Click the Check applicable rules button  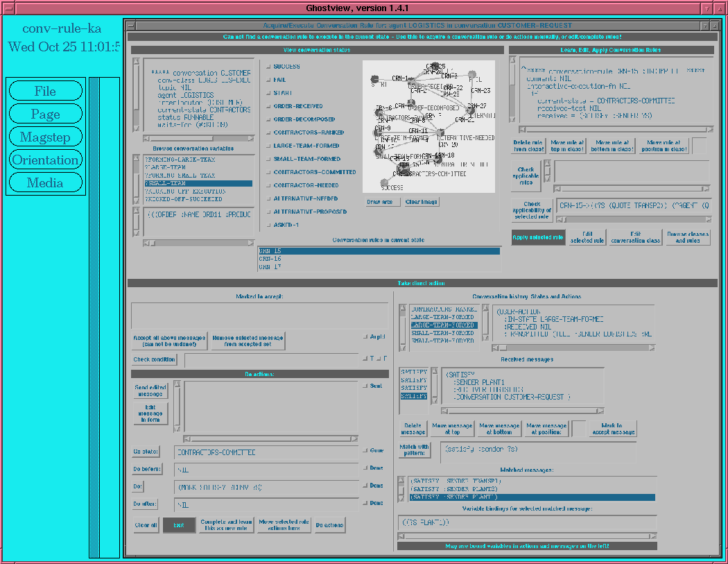pyautogui.click(x=526, y=176)
